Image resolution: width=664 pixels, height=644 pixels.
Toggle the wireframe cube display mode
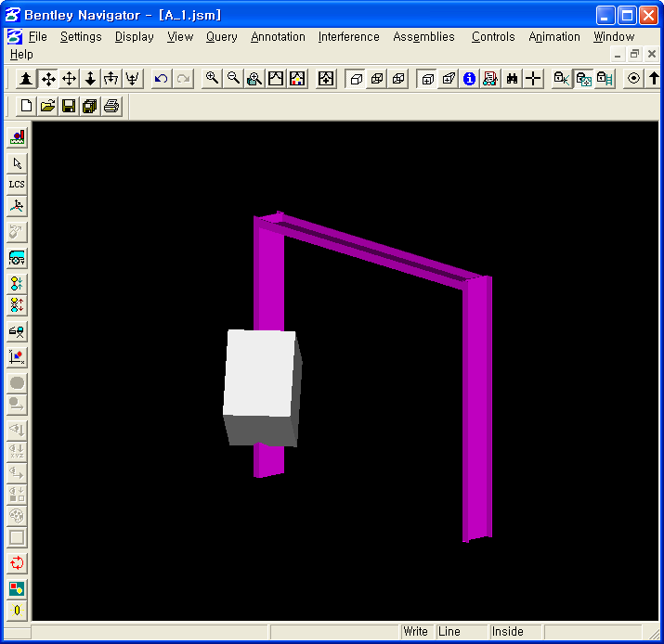coord(356,79)
